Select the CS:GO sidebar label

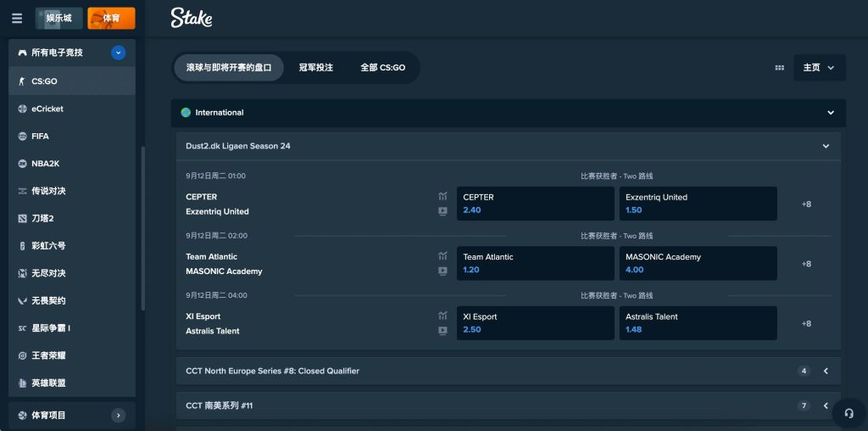44,81
